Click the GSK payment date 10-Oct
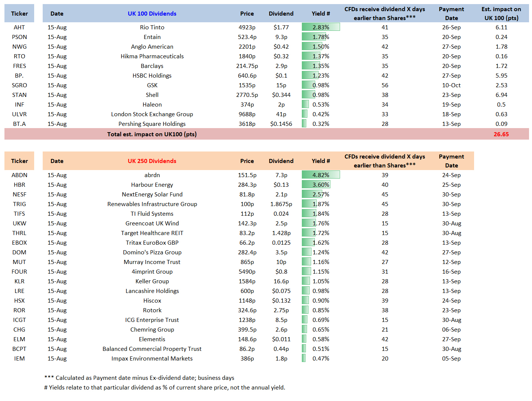Viewport: 532px width, 401px height. (451, 85)
